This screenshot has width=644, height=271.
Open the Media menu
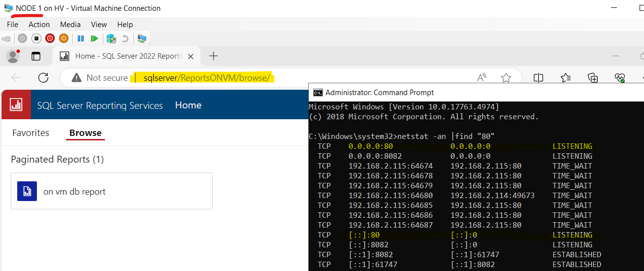[x=70, y=24]
